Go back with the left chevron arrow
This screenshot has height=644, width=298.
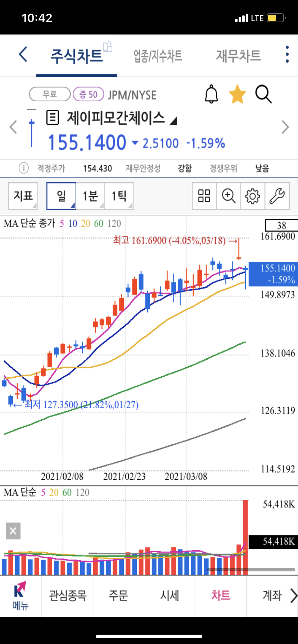pos(23,55)
